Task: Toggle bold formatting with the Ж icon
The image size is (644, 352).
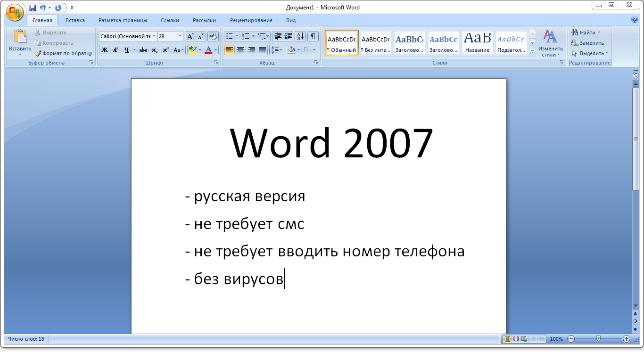Action: click(x=104, y=50)
